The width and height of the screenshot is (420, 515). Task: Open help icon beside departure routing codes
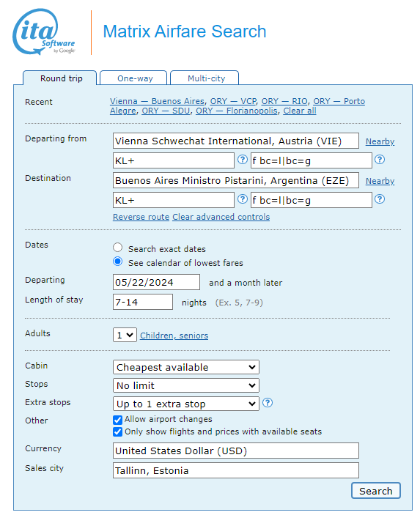coord(243,160)
